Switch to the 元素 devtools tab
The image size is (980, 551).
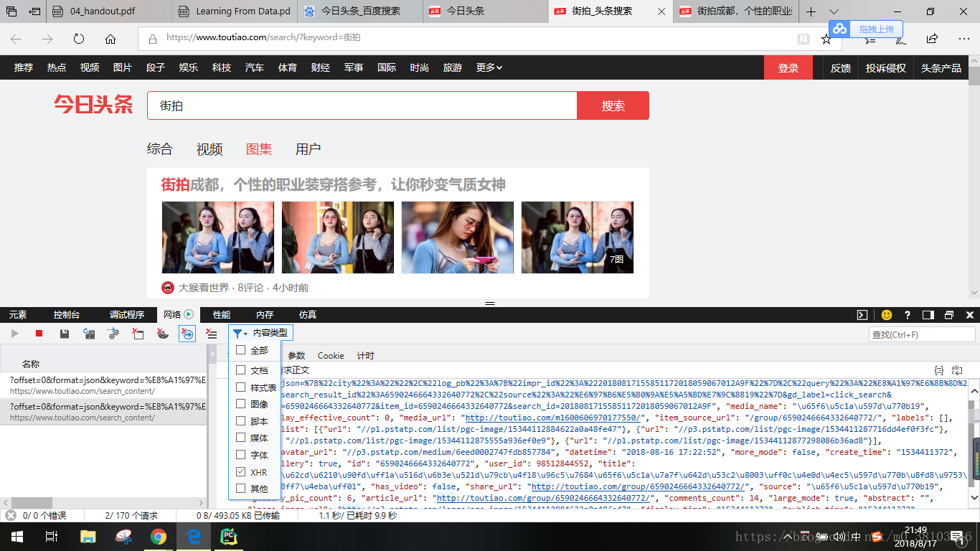point(18,315)
